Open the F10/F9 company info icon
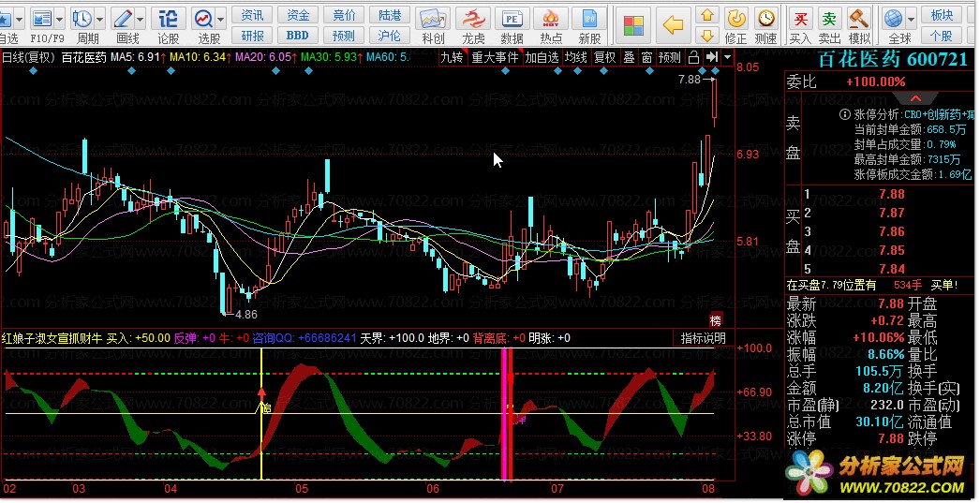 pyautogui.click(x=42, y=20)
